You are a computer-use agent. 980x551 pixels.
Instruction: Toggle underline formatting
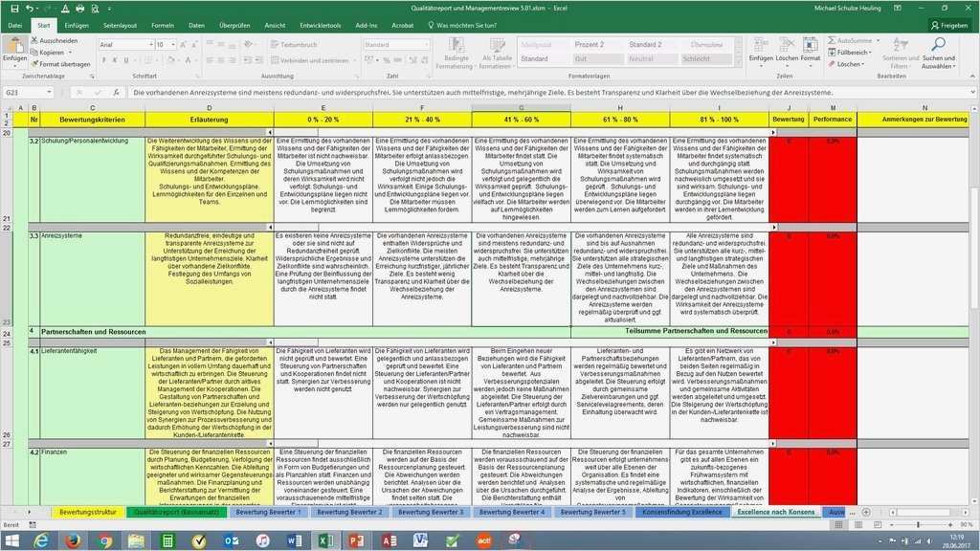click(x=126, y=59)
